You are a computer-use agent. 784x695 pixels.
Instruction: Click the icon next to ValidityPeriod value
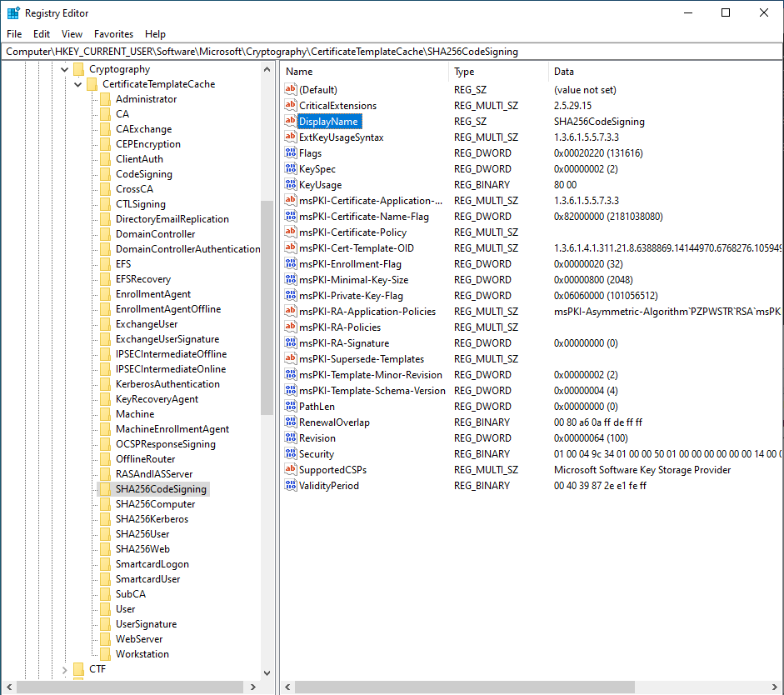coord(291,486)
